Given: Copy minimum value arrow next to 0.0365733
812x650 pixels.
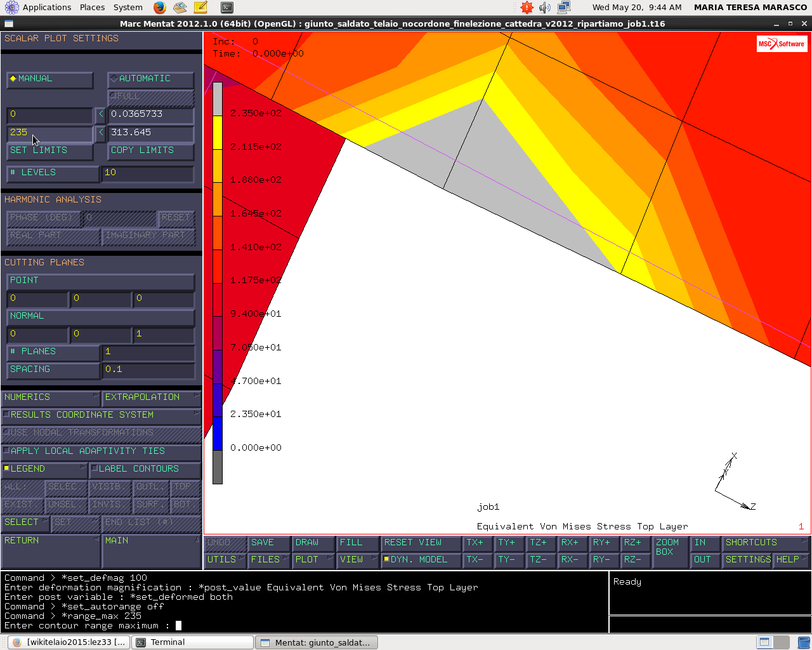Looking at the screenshot, I should click(x=100, y=114).
